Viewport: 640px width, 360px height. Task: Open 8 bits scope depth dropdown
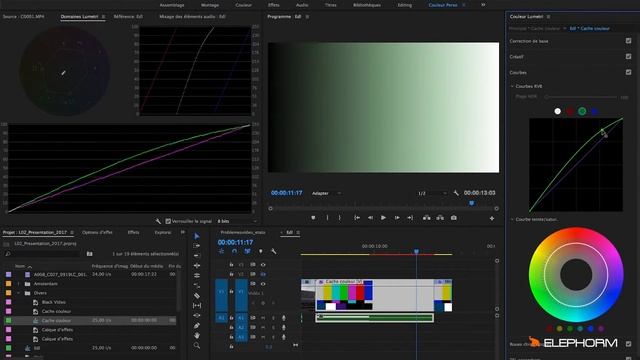tap(237, 221)
